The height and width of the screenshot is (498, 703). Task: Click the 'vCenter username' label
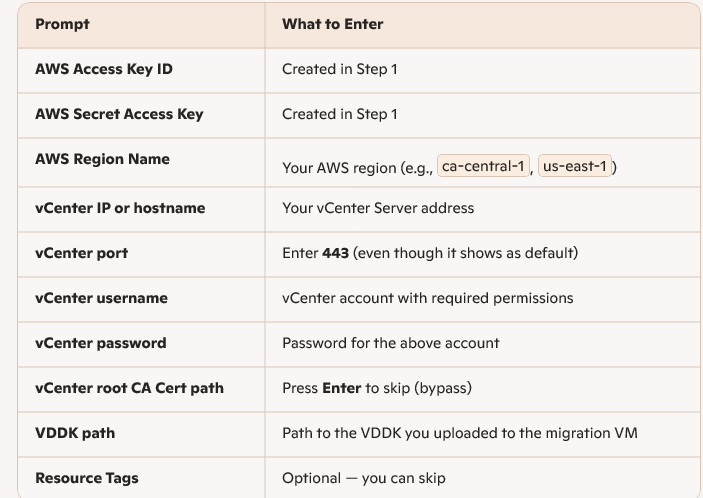pos(101,298)
